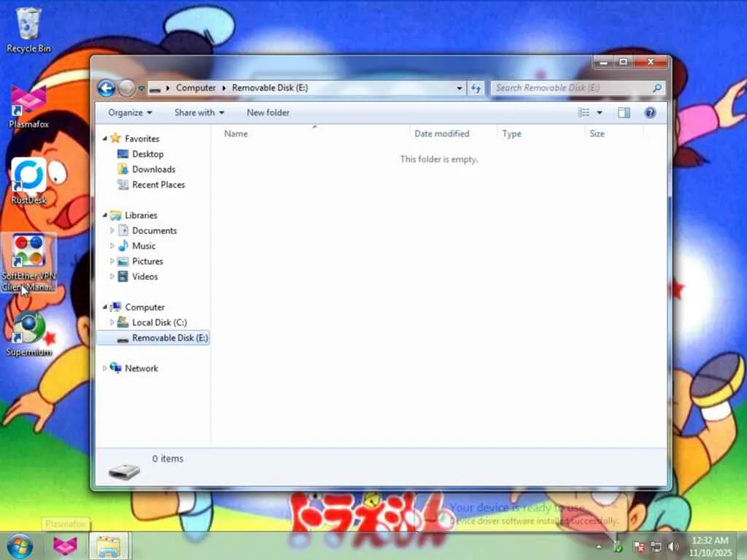Screen dimensions: 747x560
Task: Expand the Documents library node
Action: click(x=112, y=231)
